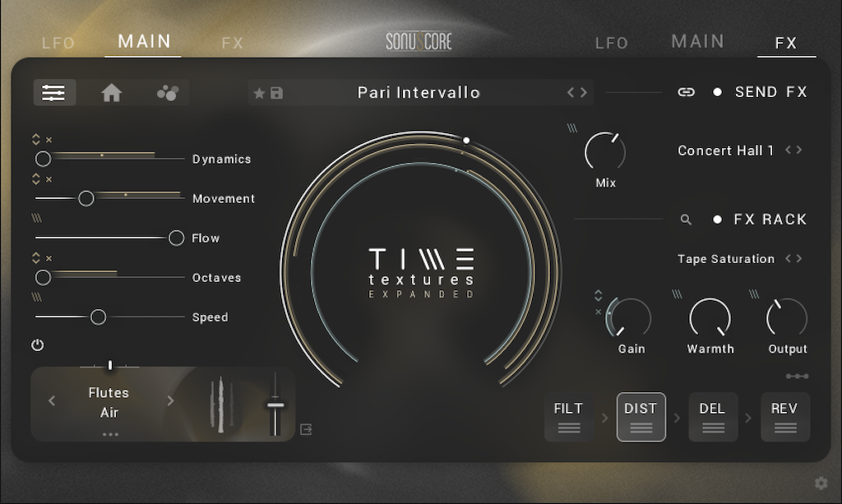Screen dimensions: 842x504
Task: Select next reverb after Concert Hall 1
Action: click(799, 150)
